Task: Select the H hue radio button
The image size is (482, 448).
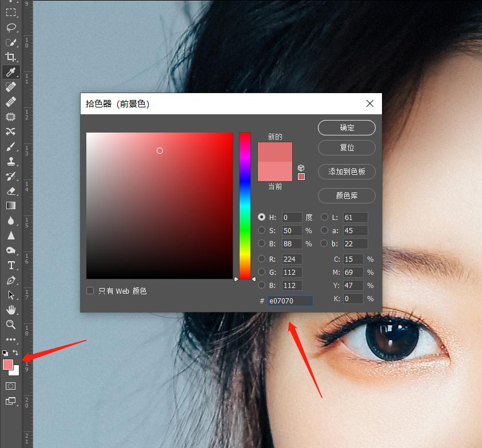Action: point(262,217)
